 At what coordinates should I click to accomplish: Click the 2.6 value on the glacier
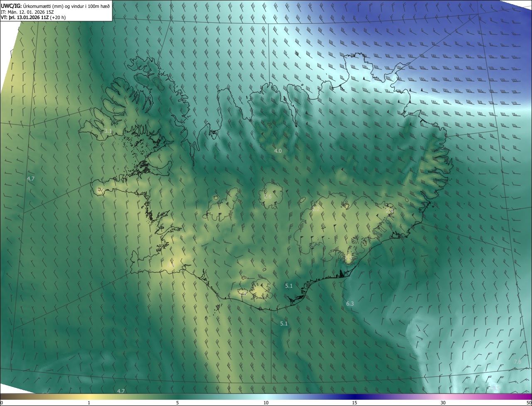pos(268,196)
